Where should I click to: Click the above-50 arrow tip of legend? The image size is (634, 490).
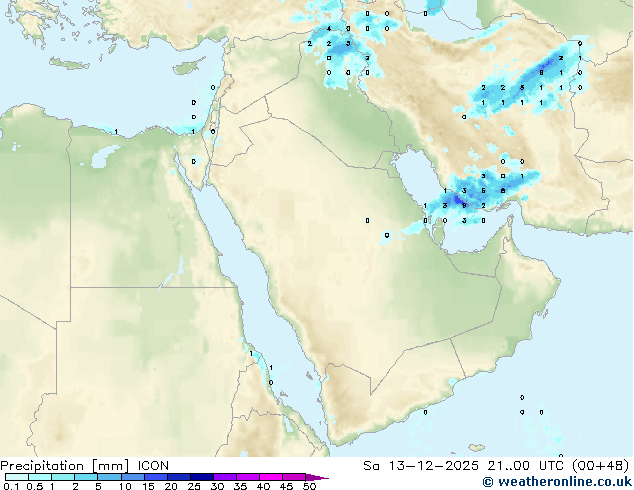317,478
